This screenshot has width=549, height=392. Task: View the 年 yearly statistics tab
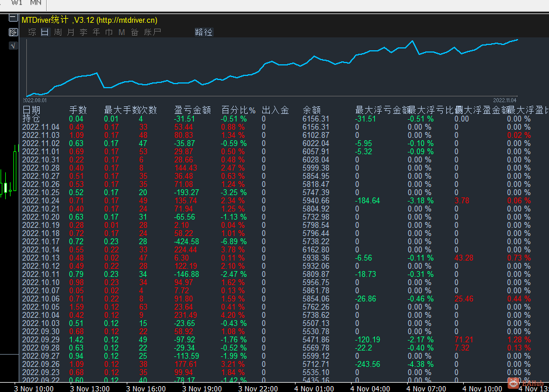(96, 32)
